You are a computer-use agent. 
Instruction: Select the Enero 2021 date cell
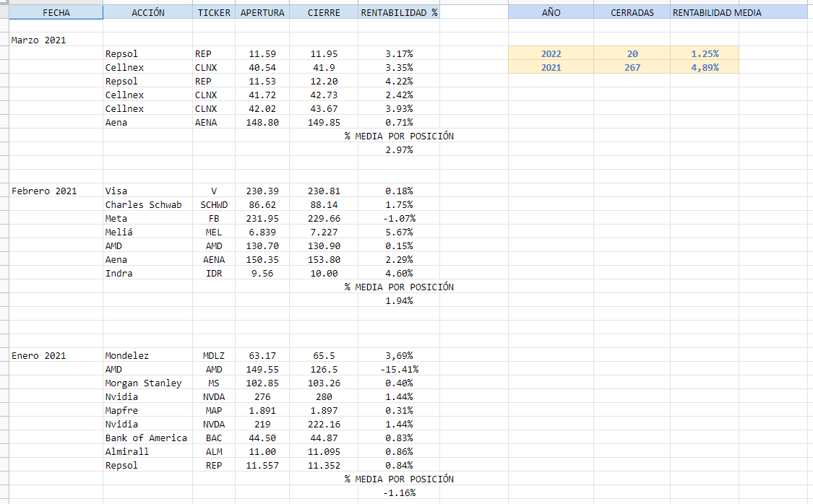[x=56, y=356]
